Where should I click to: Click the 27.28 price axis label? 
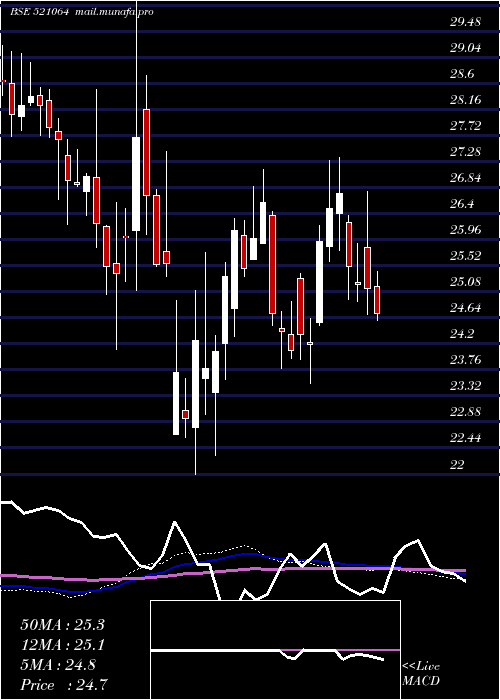pos(466,152)
